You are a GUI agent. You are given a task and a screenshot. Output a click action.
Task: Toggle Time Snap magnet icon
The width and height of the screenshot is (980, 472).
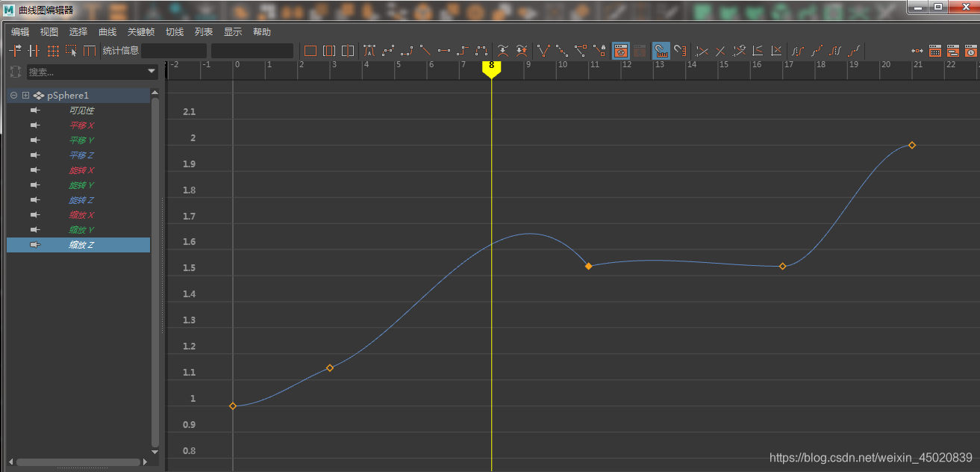[x=661, y=51]
